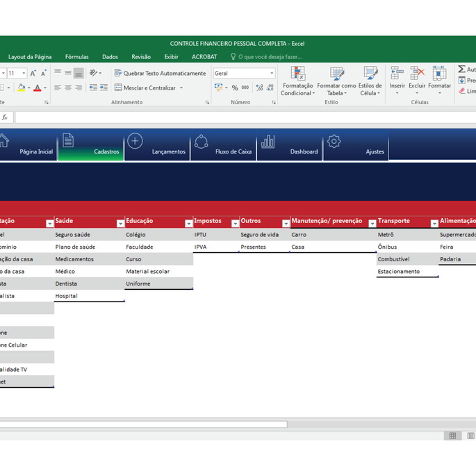Open the Saúde column filter dropdown

tap(120, 224)
